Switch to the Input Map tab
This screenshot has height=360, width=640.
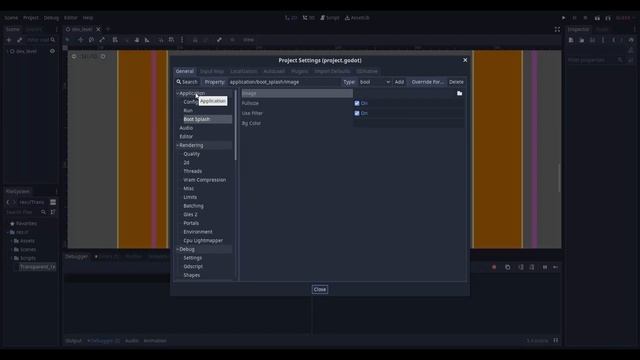212,71
